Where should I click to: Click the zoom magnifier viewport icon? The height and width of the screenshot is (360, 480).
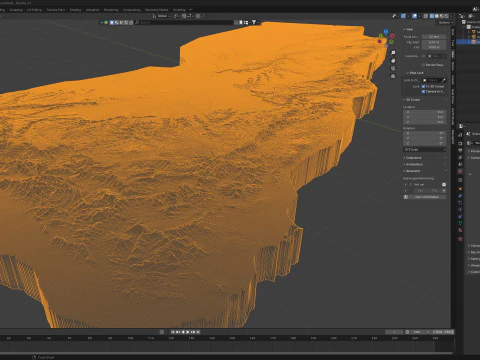click(393, 53)
